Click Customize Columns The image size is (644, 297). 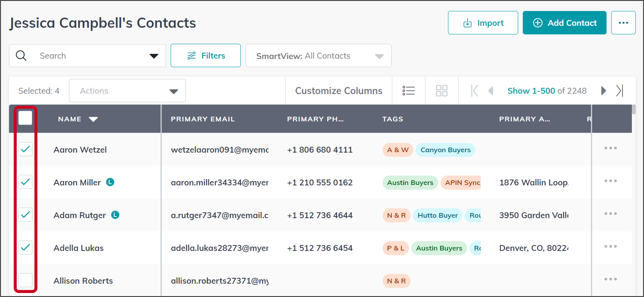tap(338, 91)
